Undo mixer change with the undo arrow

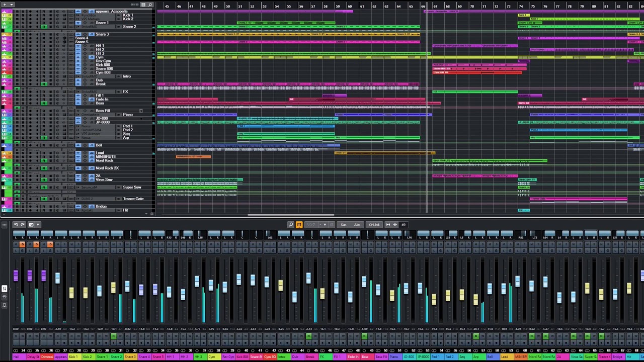pos(16,225)
